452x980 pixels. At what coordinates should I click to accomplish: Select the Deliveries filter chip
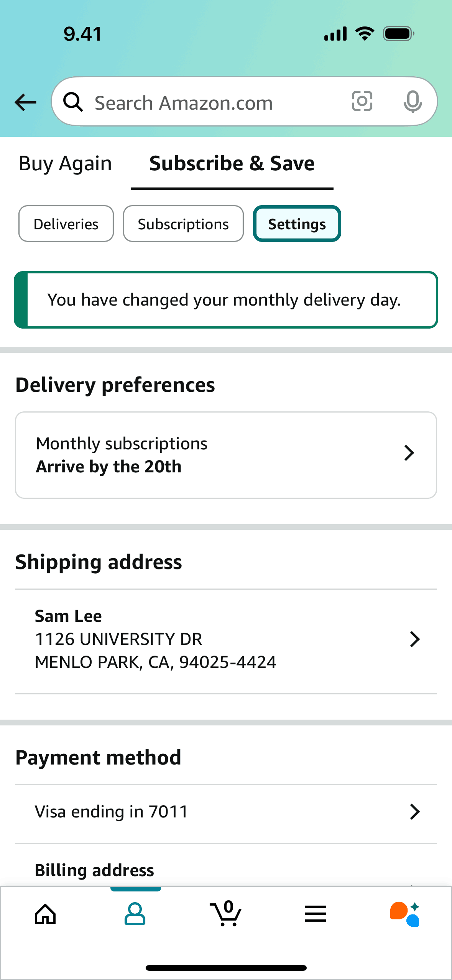(66, 224)
